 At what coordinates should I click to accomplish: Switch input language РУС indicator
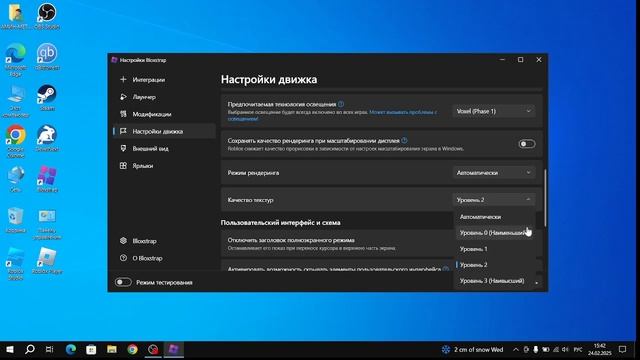coord(578,349)
